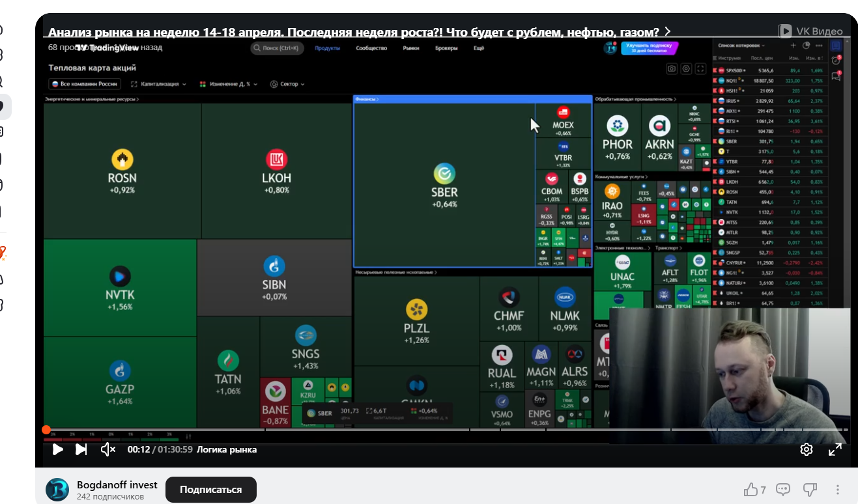Select SPX500 row in watchlist
Image resolution: width=858 pixels, height=504 pixels.
771,70
